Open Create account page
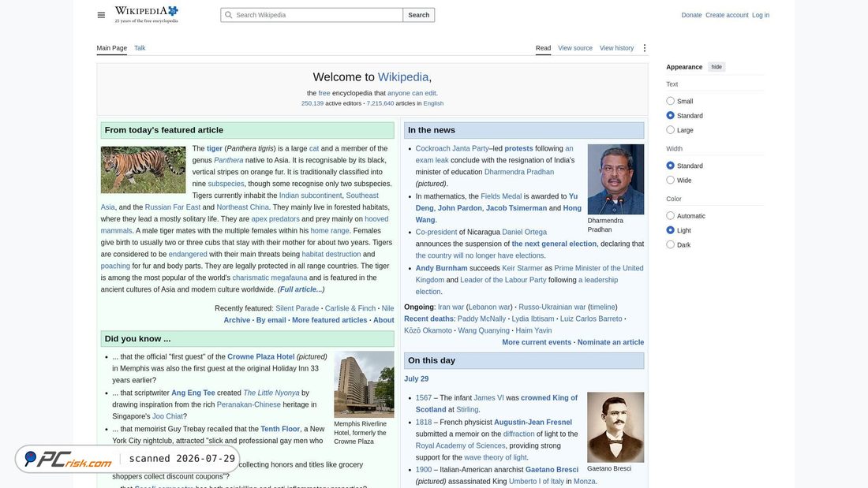Screen dimensions: 868x488 point(727,15)
